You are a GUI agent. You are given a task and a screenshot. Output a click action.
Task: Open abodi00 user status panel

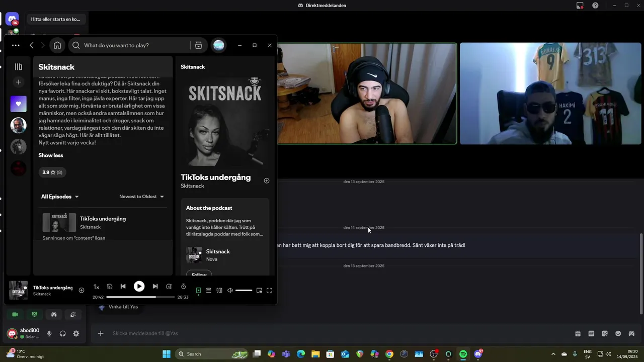pyautogui.click(x=24, y=333)
